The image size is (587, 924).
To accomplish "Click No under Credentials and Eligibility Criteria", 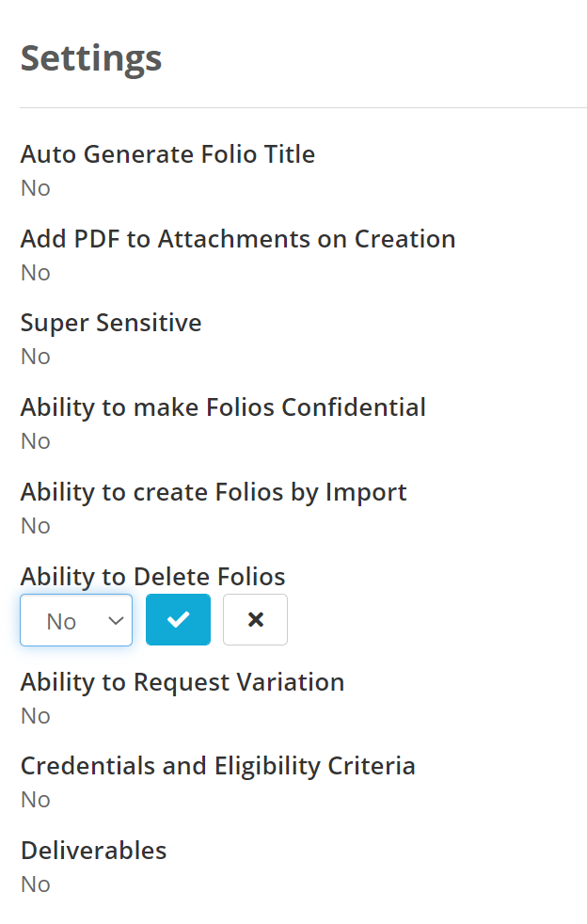I will 36,800.
